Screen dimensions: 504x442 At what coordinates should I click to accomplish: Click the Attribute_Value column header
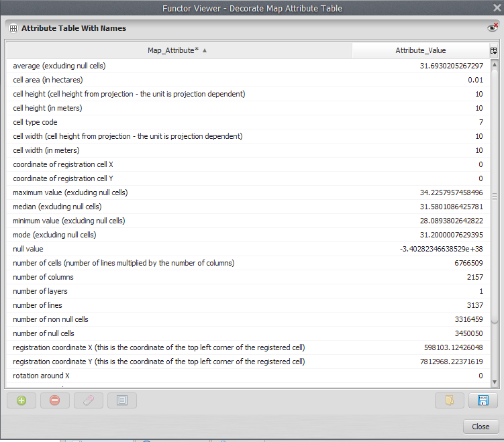[420, 50]
